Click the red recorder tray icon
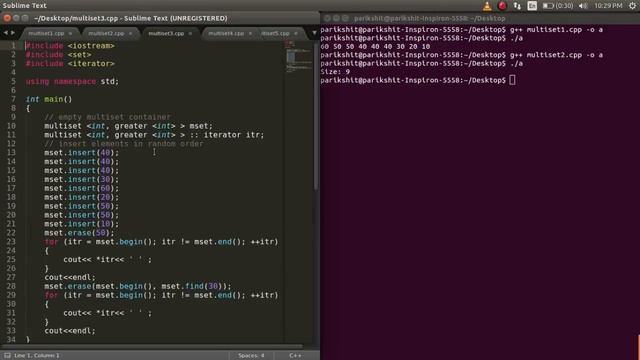The image size is (640, 360). 502,6
